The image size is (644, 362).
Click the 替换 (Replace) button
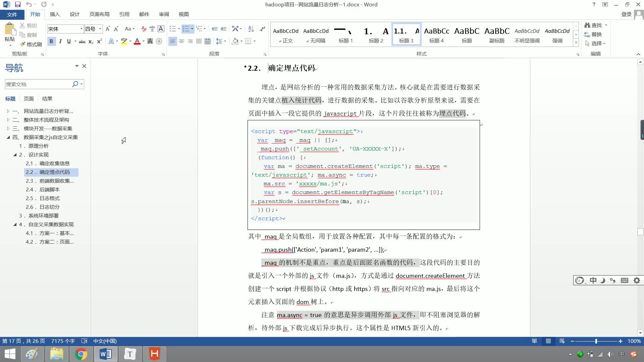(x=593, y=34)
